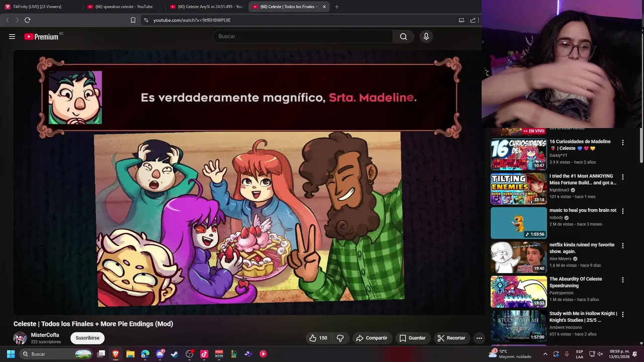Close the Celeste Todos los Finales tab

click(324, 7)
